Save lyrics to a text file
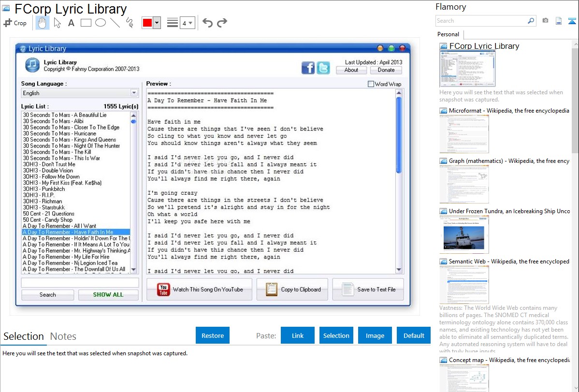579x392 pixels. pos(368,290)
